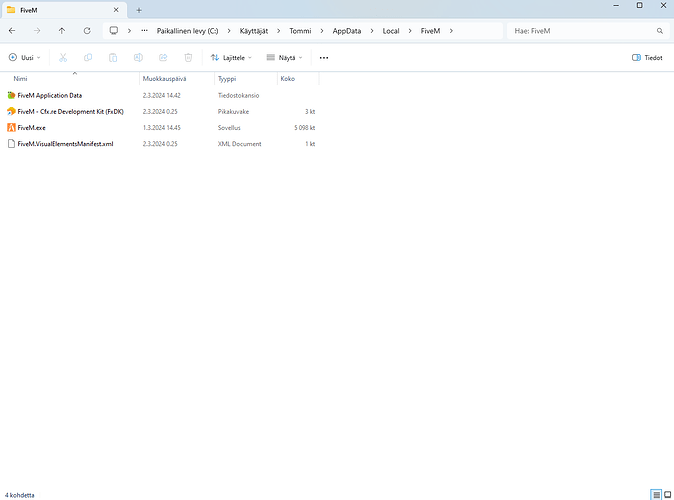Maximize the File Explorer window
Viewport: 674px width, 500px height.
tap(640, 6)
